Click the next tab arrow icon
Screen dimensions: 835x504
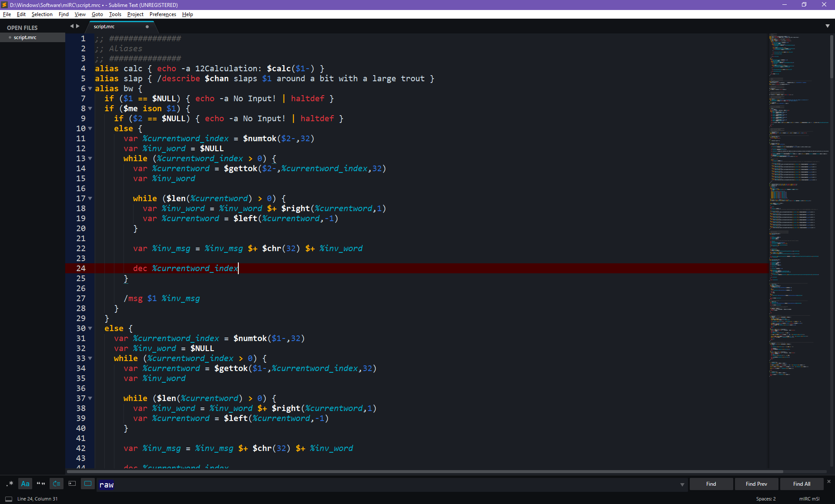point(78,26)
